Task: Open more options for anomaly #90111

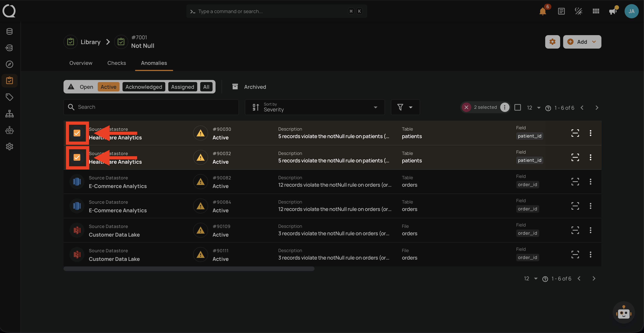Action: coord(590,255)
